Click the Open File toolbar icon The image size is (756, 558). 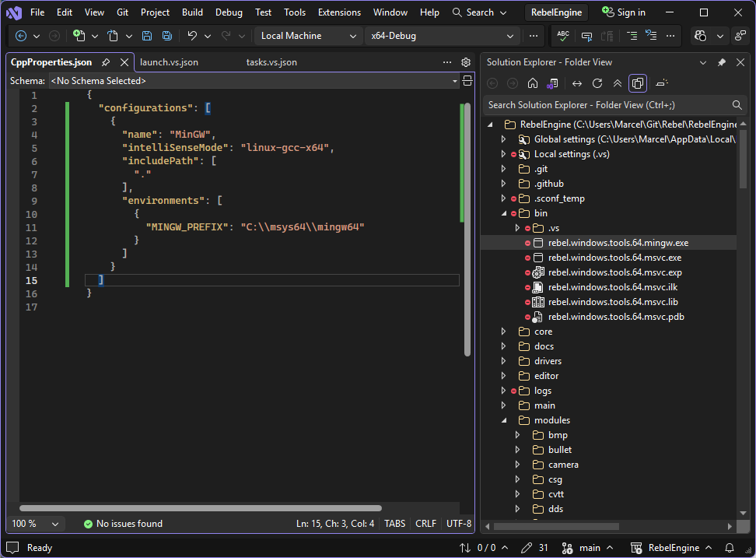pos(112,36)
